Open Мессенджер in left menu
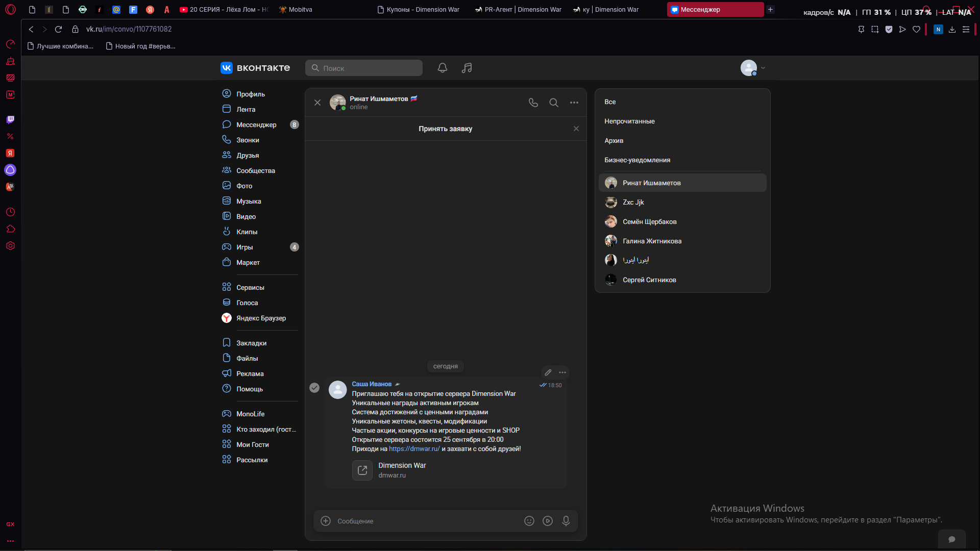Viewport: 980px width, 551px height. coord(260,124)
